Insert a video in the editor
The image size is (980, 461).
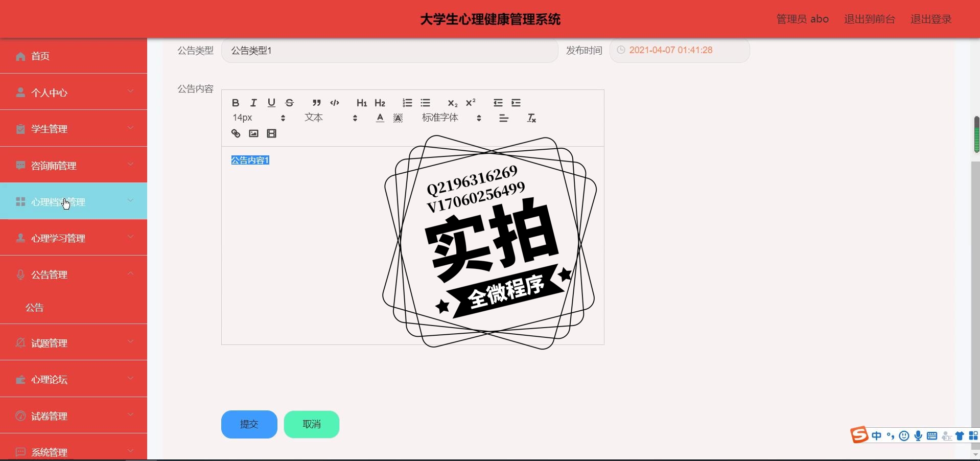[x=271, y=133]
